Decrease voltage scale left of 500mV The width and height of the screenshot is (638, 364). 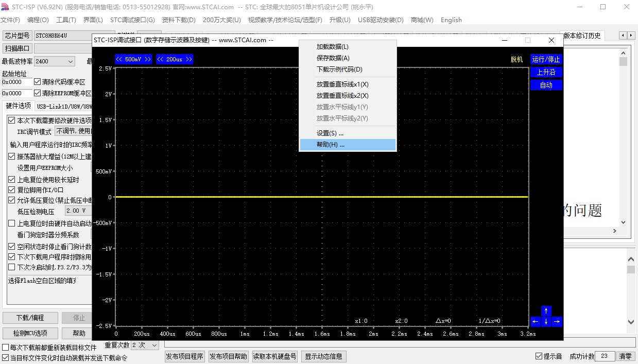pyautogui.click(x=119, y=59)
